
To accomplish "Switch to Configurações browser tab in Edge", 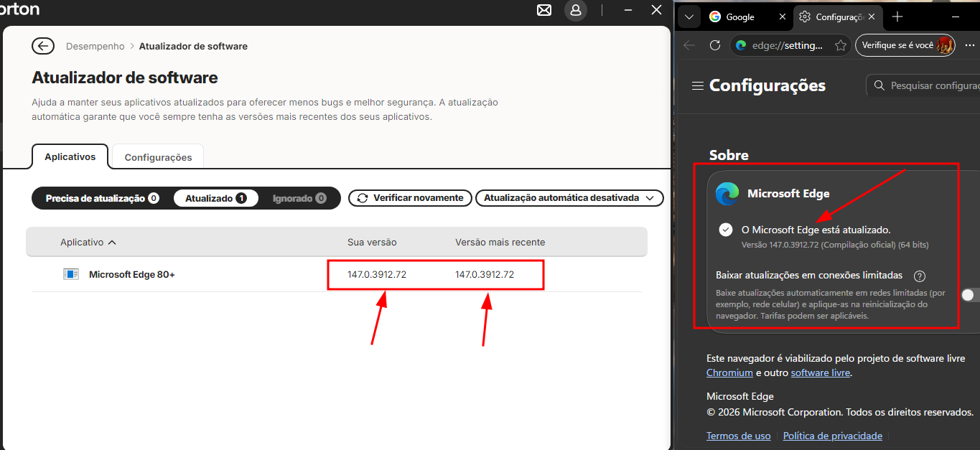I will click(x=839, y=17).
